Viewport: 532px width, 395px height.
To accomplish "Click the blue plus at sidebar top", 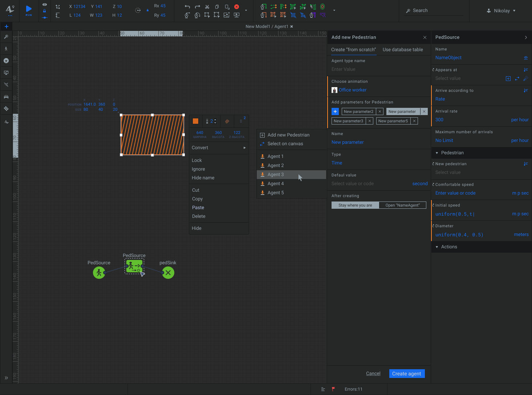I will [x=6, y=27].
